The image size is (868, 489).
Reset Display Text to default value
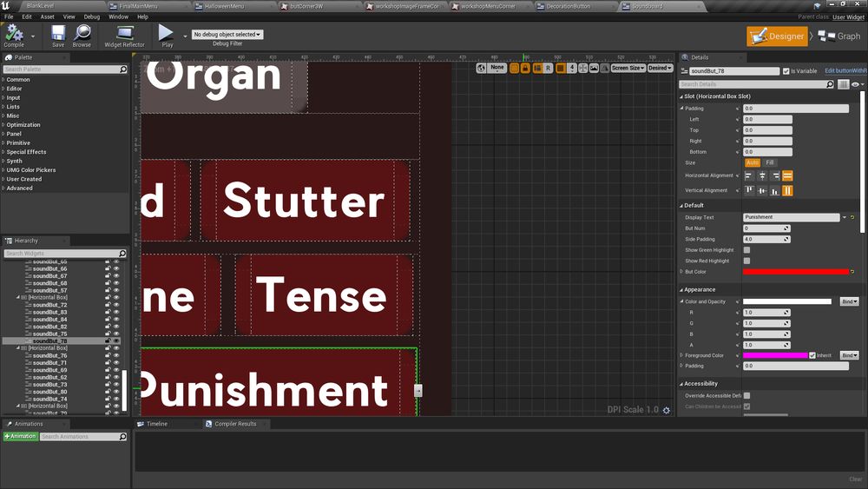pyautogui.click(x=852, y=218)
